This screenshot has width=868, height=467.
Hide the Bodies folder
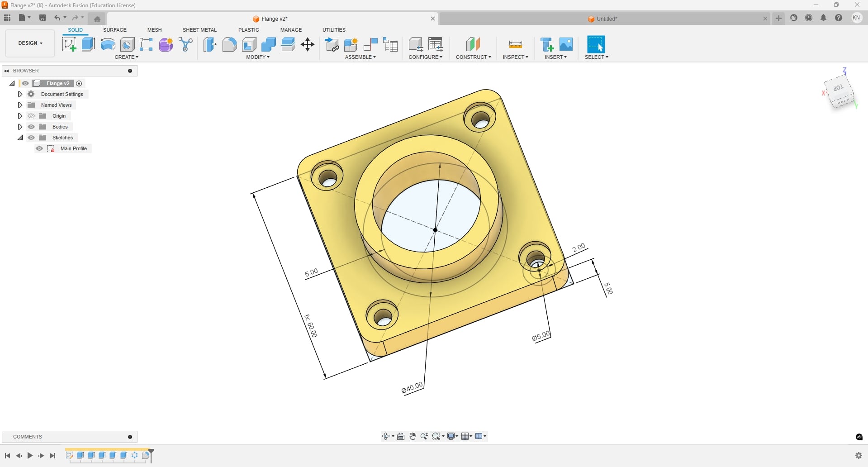pyautogui.click(x=31, y=127)
